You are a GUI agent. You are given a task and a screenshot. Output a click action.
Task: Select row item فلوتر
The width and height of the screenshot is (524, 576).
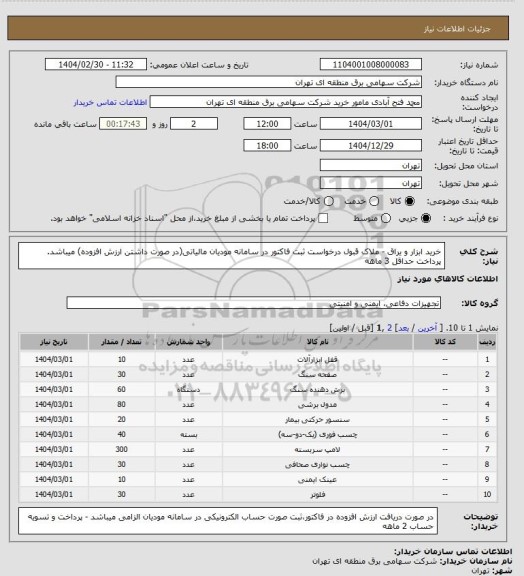(x=258, y=494)
